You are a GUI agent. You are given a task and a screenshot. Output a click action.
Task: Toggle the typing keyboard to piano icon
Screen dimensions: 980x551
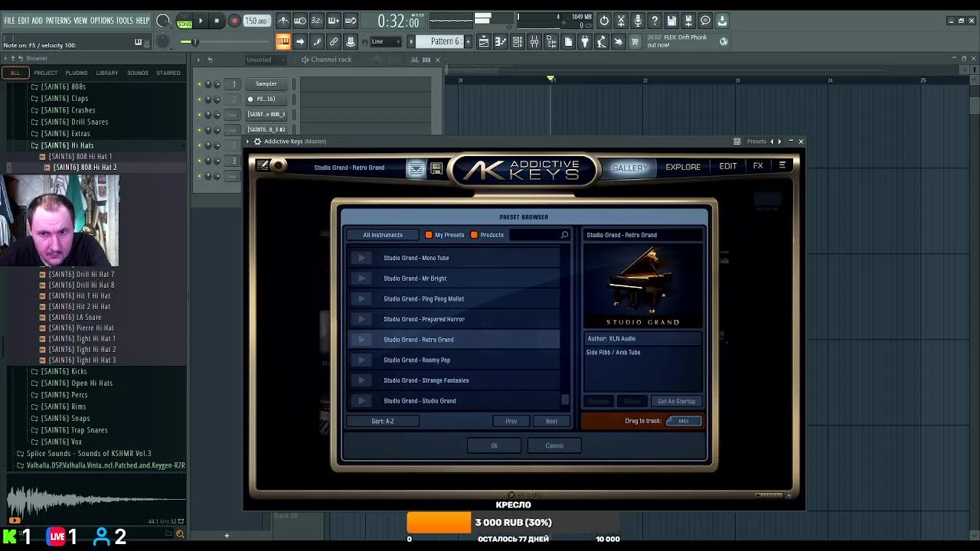click(x=283, y=41)
